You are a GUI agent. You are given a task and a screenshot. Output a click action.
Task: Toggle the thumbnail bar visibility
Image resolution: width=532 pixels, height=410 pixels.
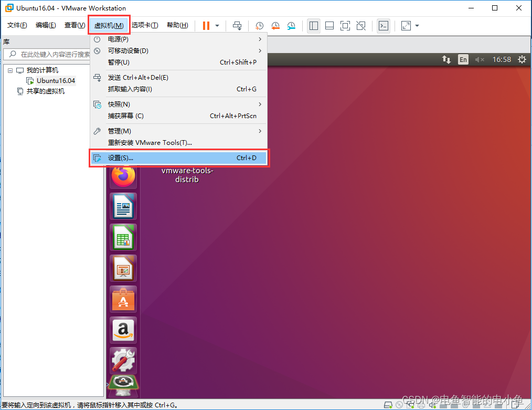point(330,25)
